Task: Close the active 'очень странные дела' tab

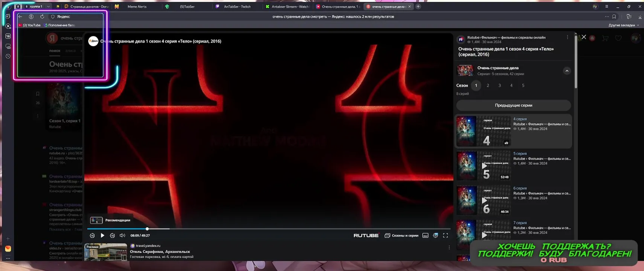Action: point(410,6)
